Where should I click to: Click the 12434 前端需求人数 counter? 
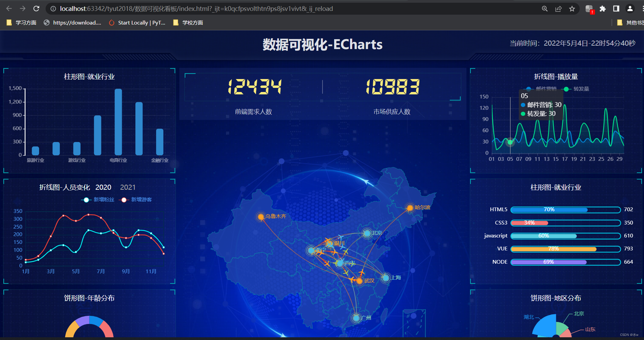[x=254, y=87]
